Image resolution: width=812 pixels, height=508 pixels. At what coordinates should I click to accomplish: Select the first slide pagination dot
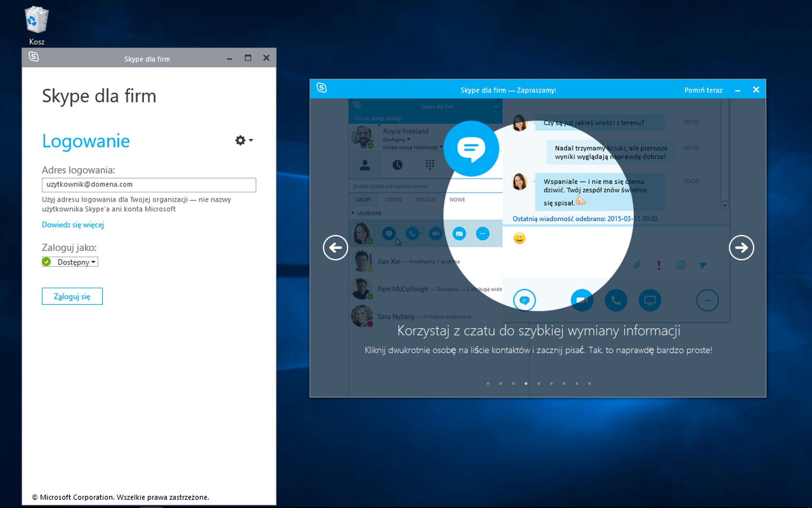488,383
